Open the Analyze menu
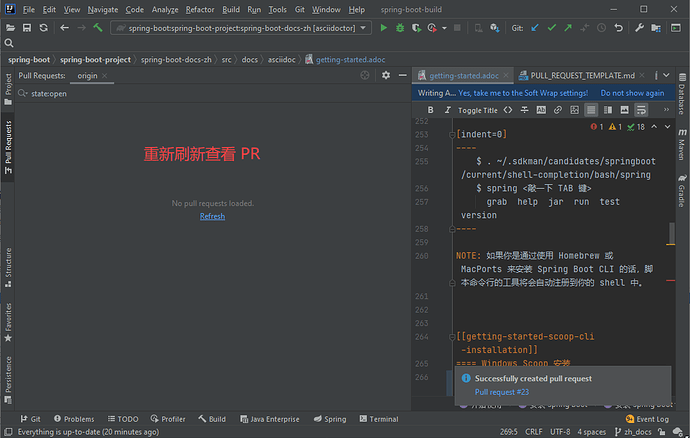This screenshot has width=690, height=438. pos(165,9)
